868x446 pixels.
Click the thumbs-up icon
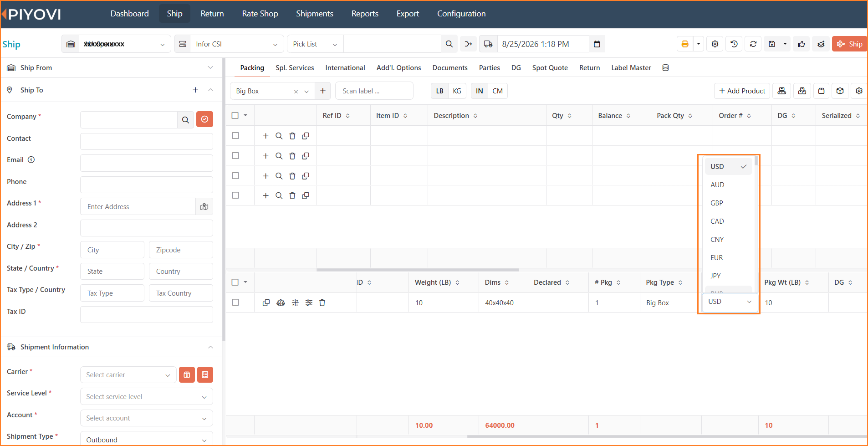pos(802,44)
